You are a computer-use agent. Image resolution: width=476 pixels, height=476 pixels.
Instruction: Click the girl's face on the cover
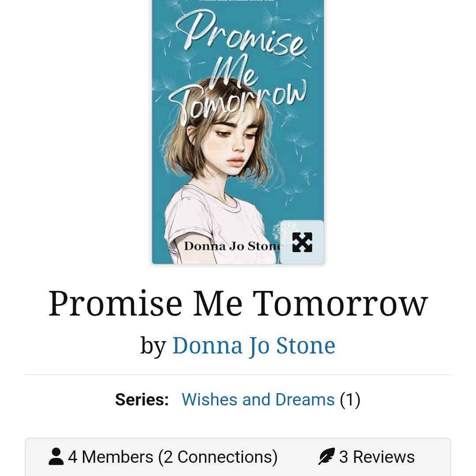[x=237, y=143]
